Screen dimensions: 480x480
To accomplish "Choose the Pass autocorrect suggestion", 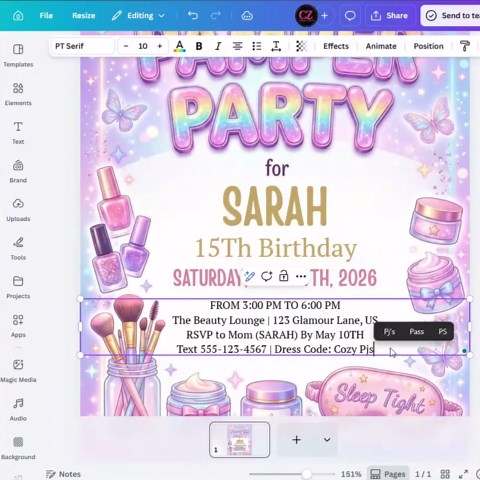I will tap(416, 331).
